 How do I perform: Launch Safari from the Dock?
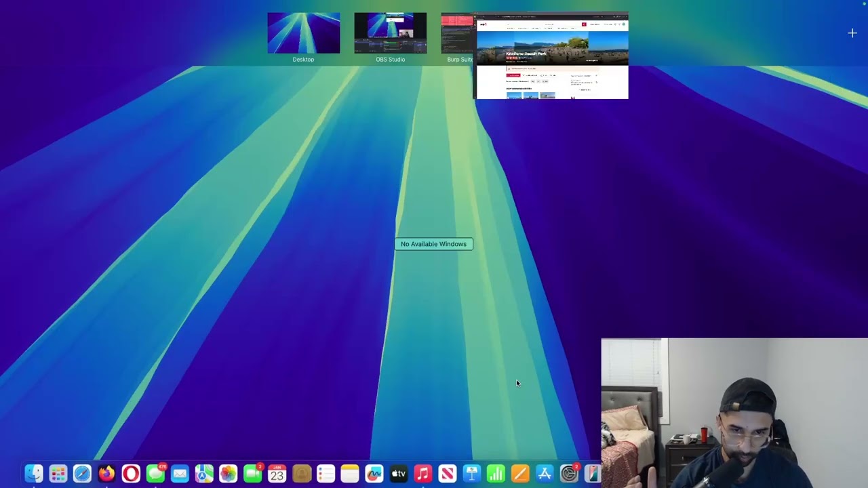[82, 474]
